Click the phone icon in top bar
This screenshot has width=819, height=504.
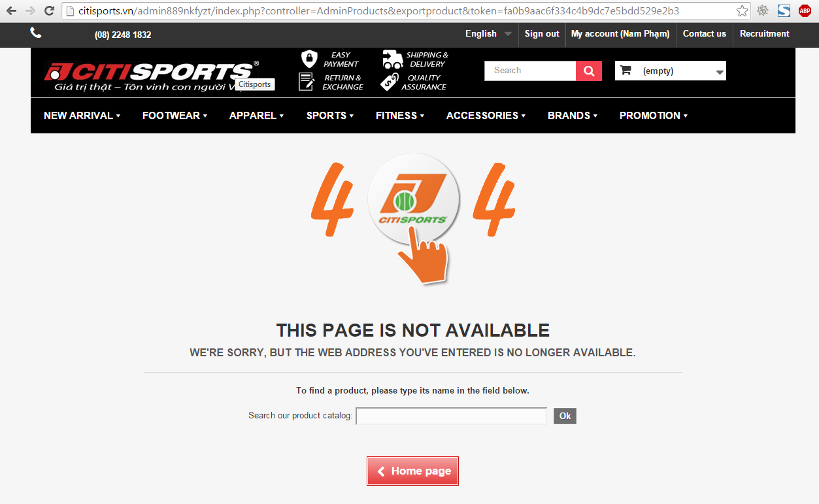coord(36,33)
